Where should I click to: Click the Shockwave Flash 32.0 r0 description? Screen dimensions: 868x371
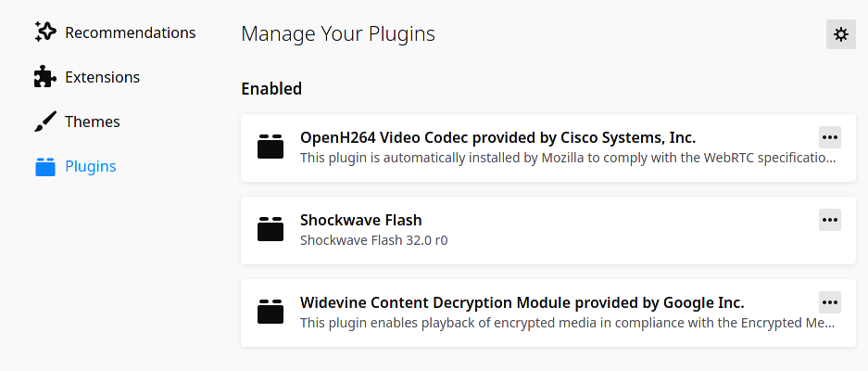click(373, 240)
